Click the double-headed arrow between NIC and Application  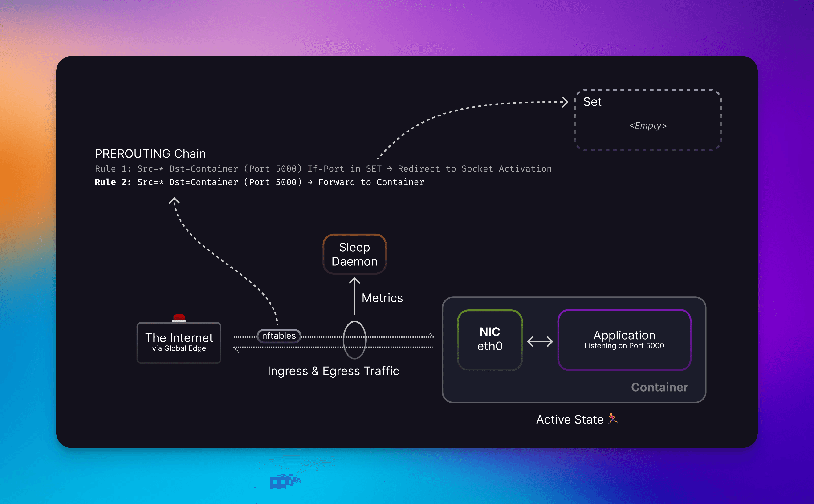(540, 341)
